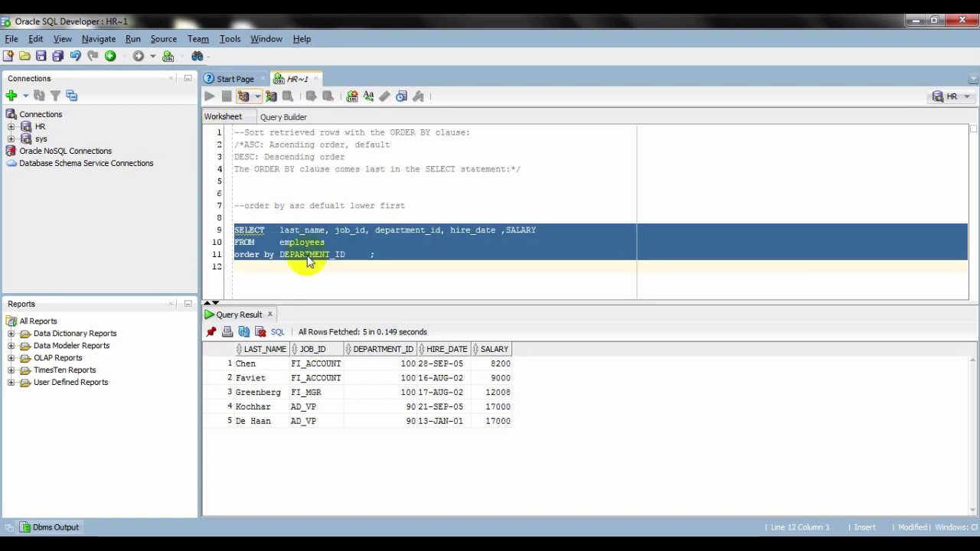Click the Save icon in main toolbar
The width and height of the screenshot is (980, 551).
click(41, 56)
